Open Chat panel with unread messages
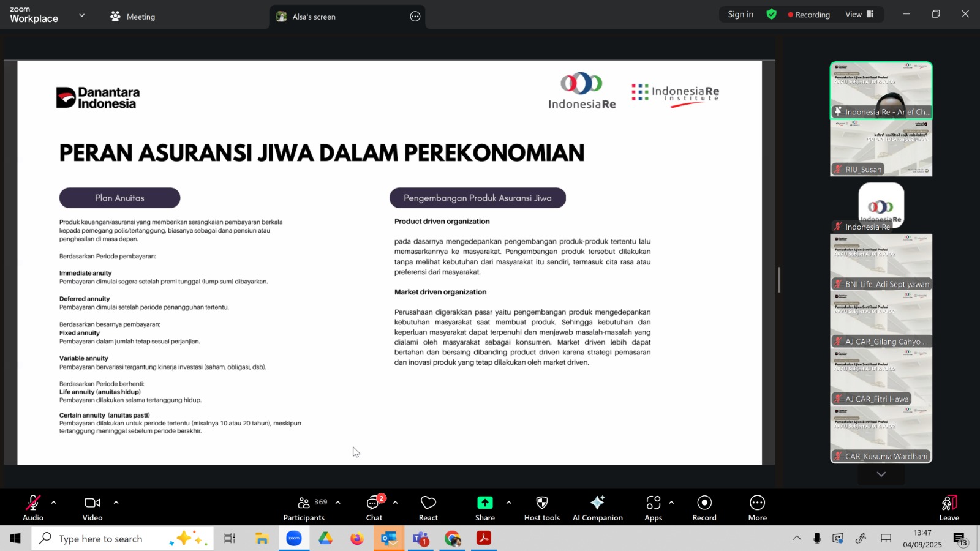Image resolution: width=980 pixels, height=551 pixels. coord(374,508)
